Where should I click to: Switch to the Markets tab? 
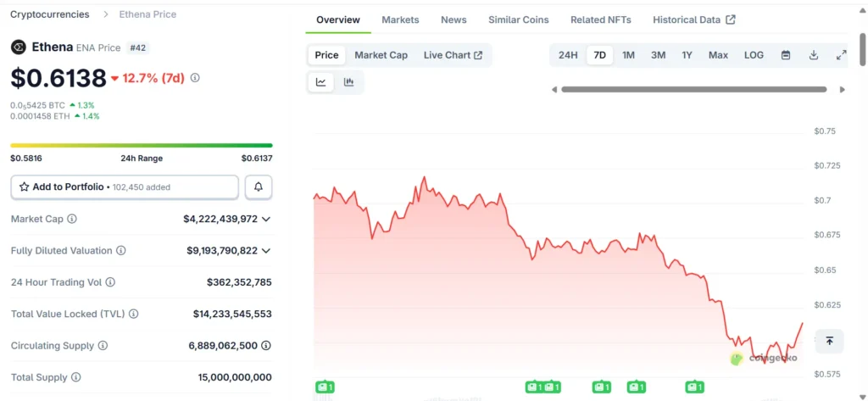400,20
